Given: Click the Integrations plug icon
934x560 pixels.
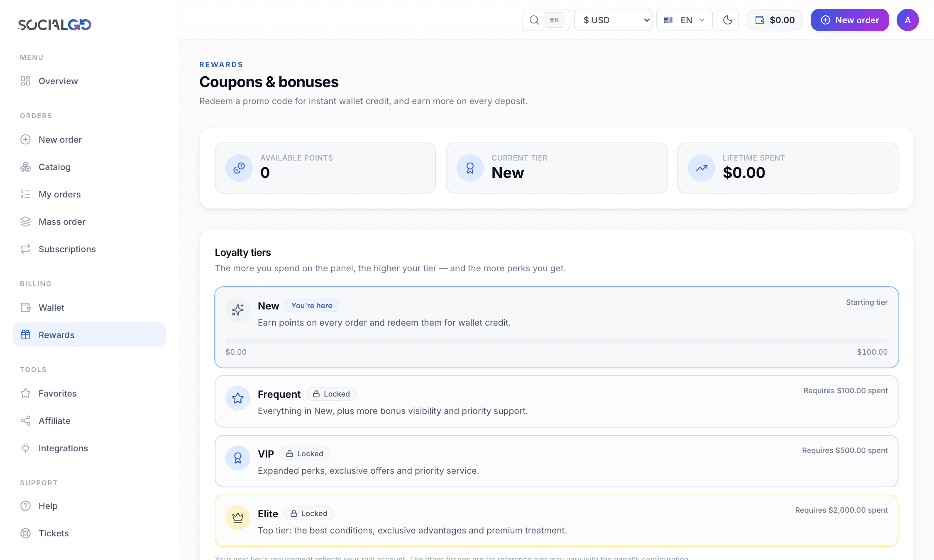Looking at the screenshot, I should pos(26,448).
